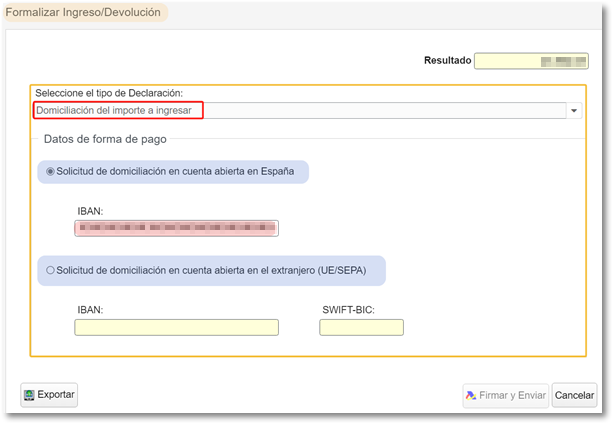Screen dimensions: 613x424
Task: Select domiciliación en cuenta en el extranjero radio
Action: click(x=50, y=270)
